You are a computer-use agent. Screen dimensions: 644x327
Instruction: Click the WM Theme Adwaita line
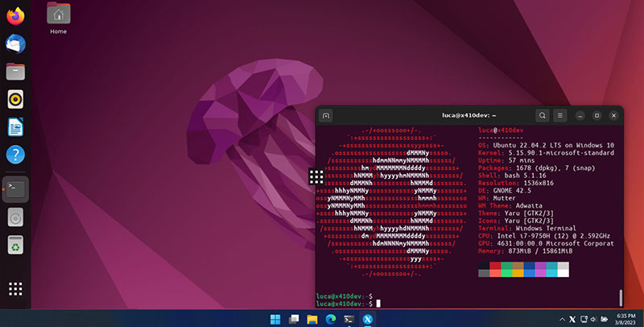pyautogui.click(x=510, y=205)
